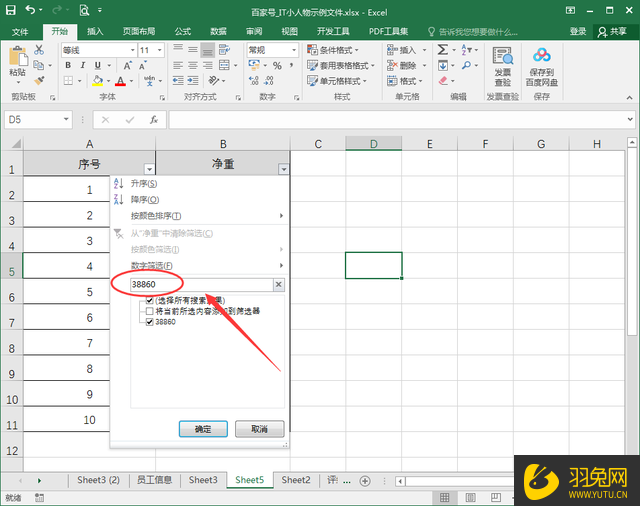Click the 取消 button
Screen dimensions: 640x506
coord(260,429)
